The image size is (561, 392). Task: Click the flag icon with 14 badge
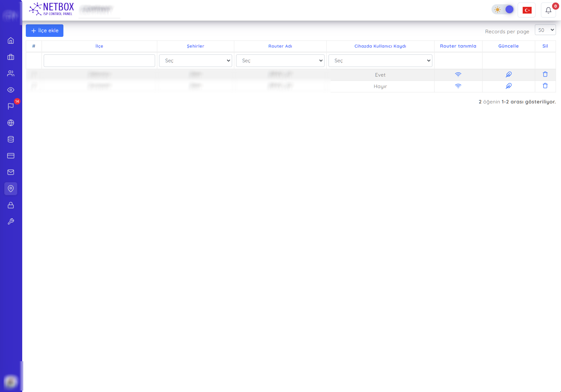[11, 106]
